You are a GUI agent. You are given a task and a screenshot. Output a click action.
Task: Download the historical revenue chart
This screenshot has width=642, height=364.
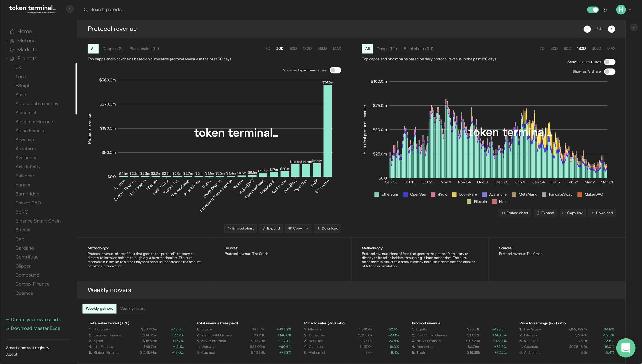(602, 213)
